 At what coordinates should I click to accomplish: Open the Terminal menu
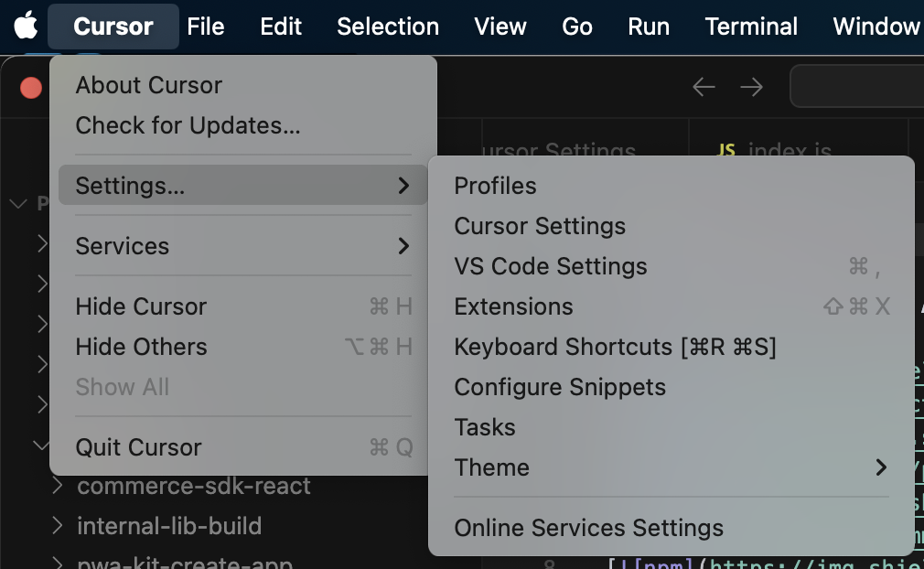tap(750, 27)
